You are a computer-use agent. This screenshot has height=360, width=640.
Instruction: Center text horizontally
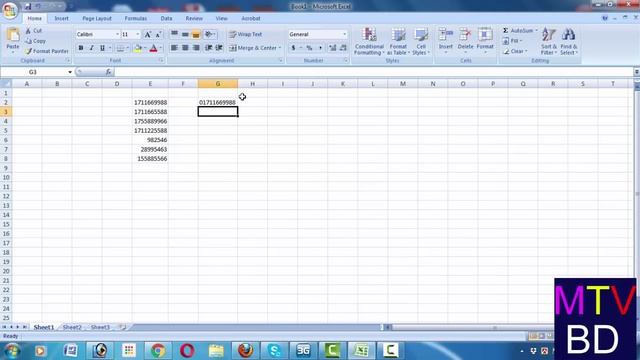click(x=185, y=48)
